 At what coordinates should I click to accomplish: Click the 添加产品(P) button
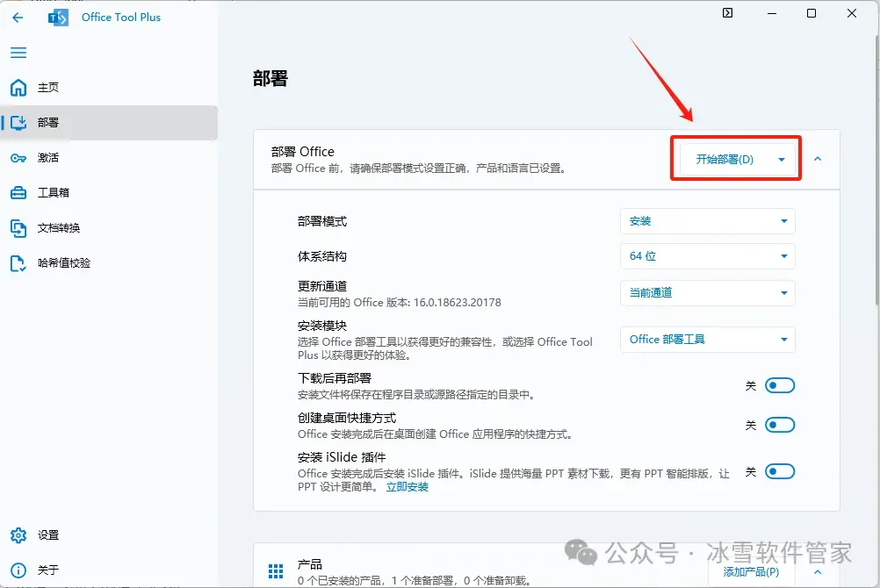(751, 571)
